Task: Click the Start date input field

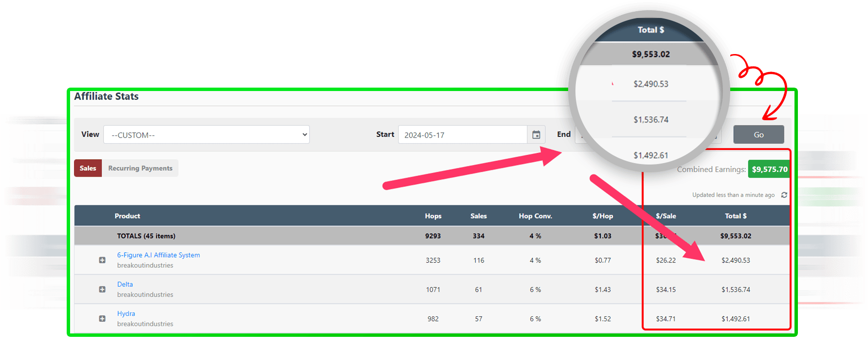Action: click(x=462, y=135)
